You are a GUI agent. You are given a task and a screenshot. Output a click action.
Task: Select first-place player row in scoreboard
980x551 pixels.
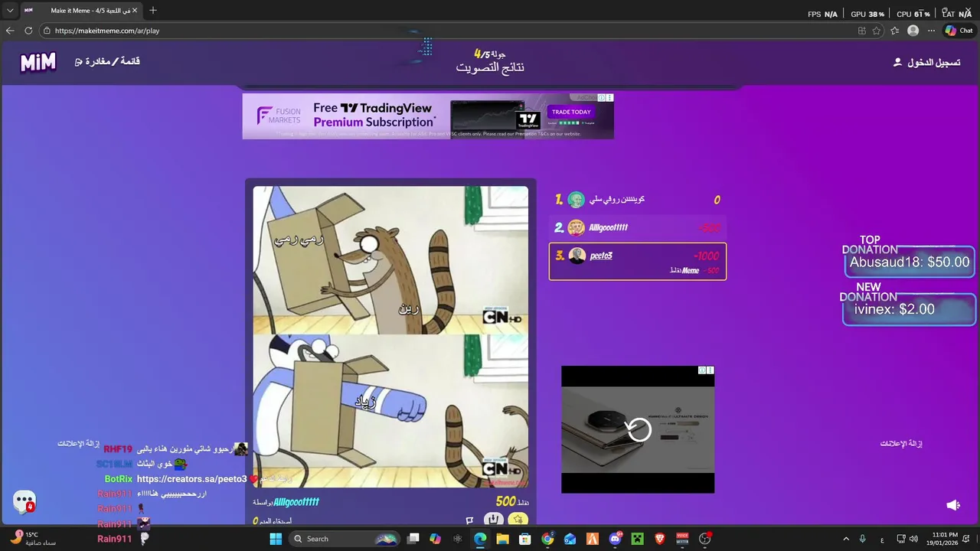tap(638, 200)
